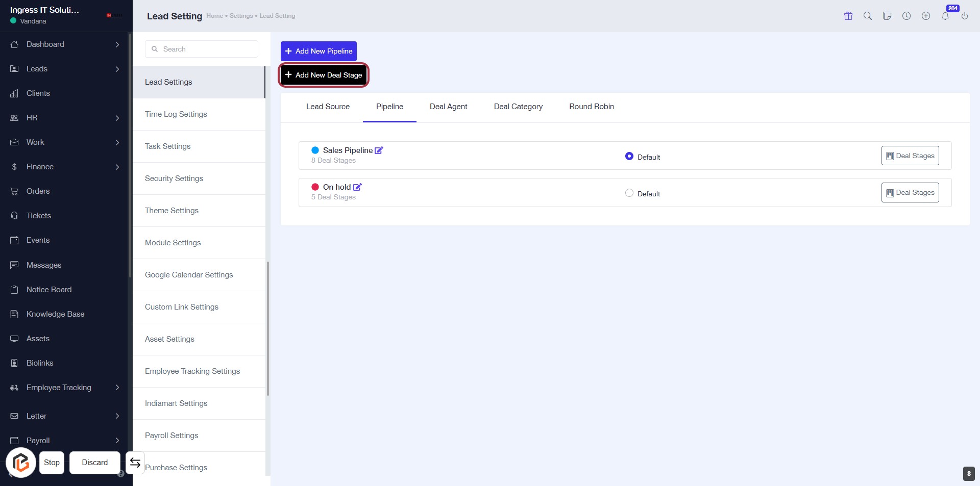
Task: Click the red On hold color dot
Action: point(315,187)
